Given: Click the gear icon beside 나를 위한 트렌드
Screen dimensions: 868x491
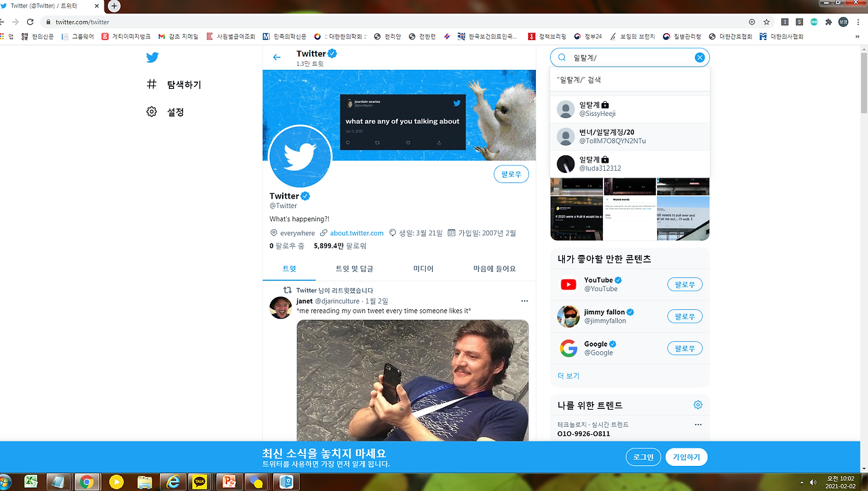Looking at the screenshot, I should (698, 404).
